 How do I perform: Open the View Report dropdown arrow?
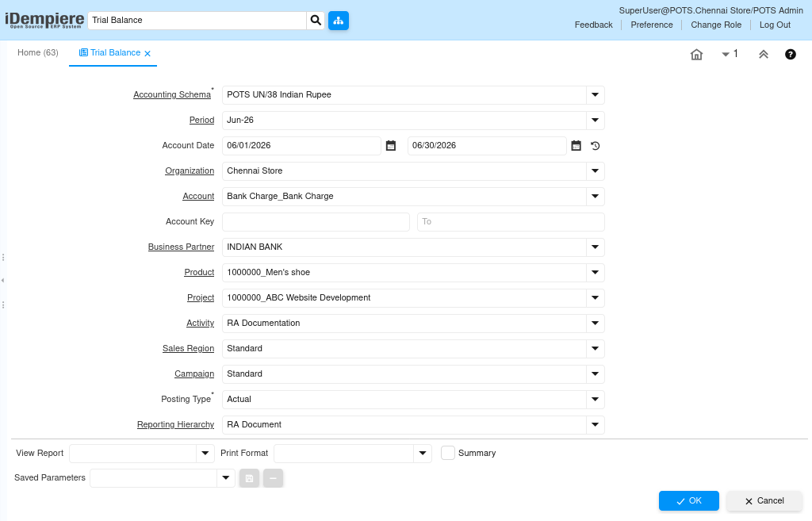(x=205, y=453)
